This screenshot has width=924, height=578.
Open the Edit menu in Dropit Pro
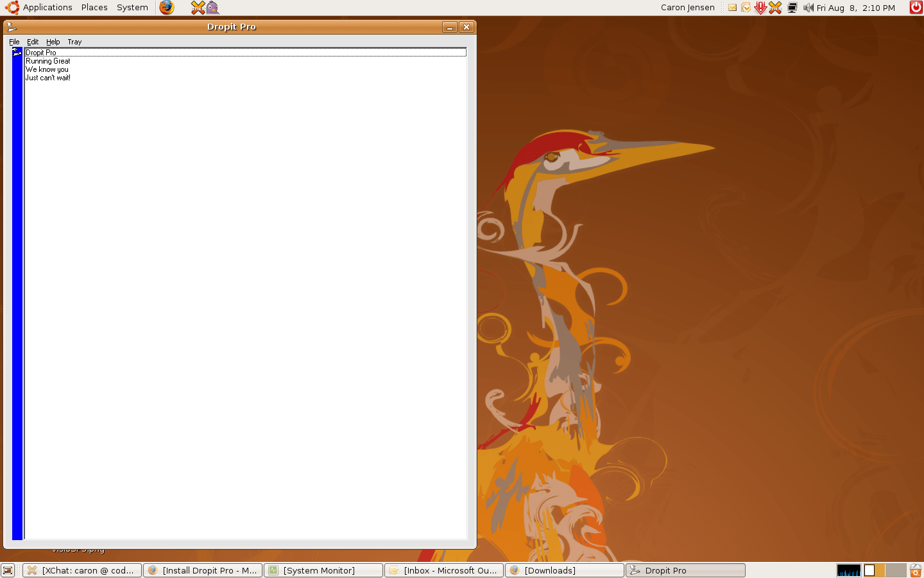click(x=33, y=42)
